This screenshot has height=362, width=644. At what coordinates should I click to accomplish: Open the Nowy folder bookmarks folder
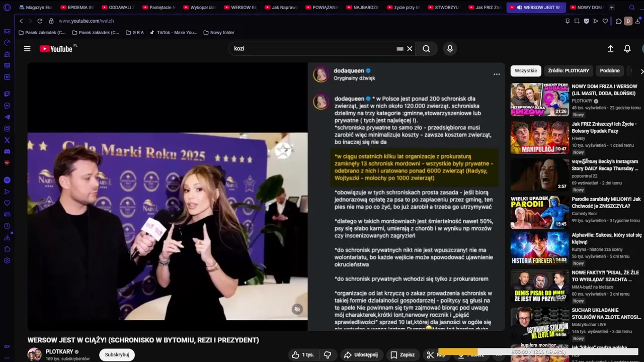point(219,33)
